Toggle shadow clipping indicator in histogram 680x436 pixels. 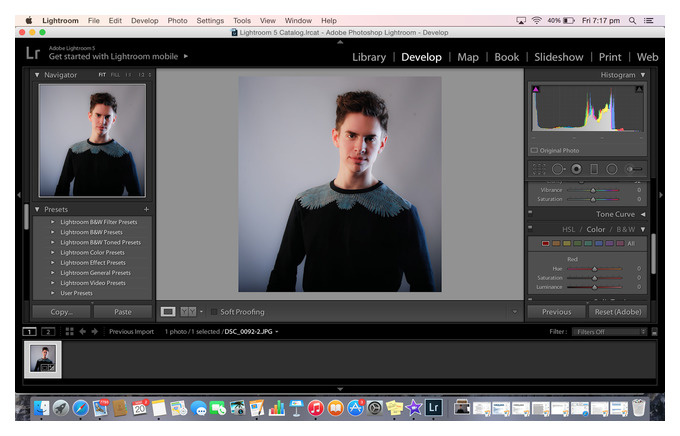point(536,89)
